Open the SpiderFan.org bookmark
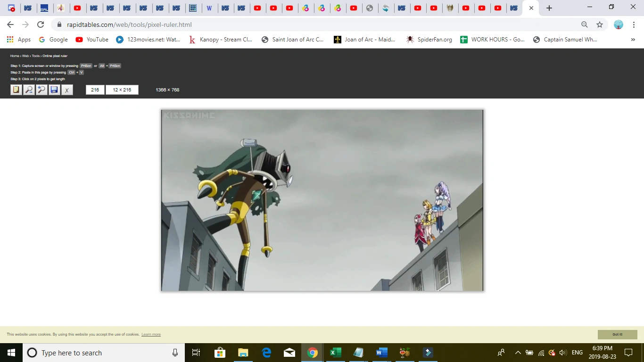 429,40
